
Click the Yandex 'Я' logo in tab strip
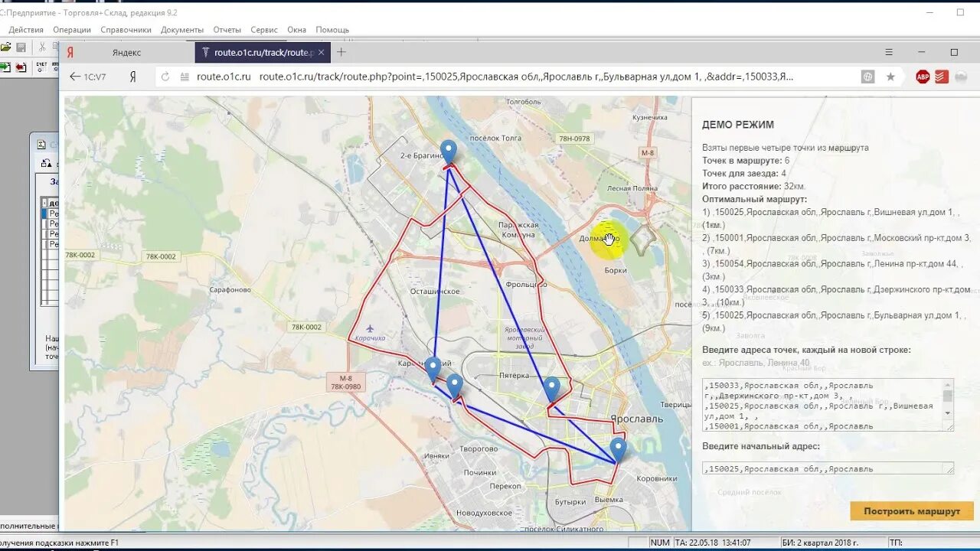pyautogui.click(x=70, y=52)
